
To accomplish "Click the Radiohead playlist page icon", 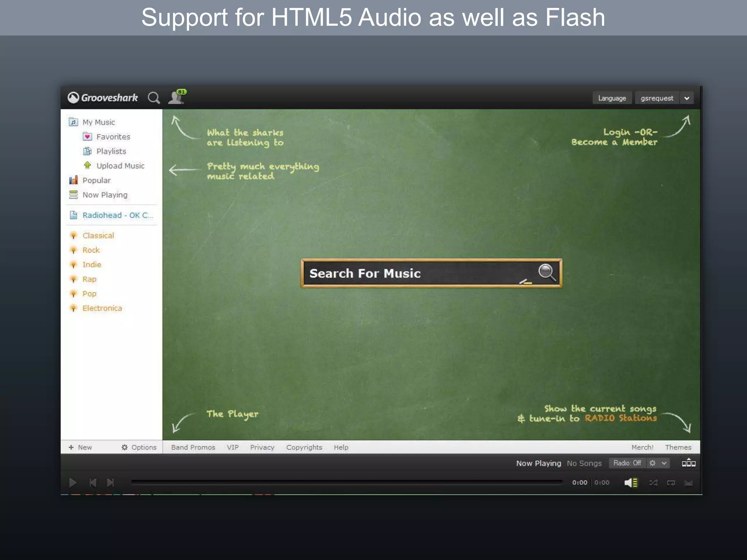I will [x=73, y=215].
